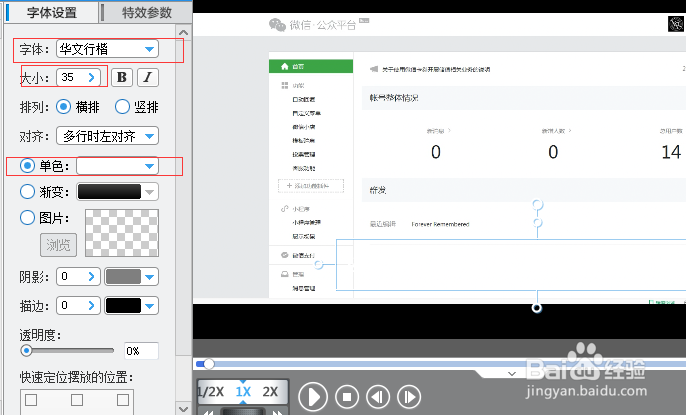Click the 0% transparency input field
The height and width of the screenshot is (415, 686).
[x=141, y=351]
